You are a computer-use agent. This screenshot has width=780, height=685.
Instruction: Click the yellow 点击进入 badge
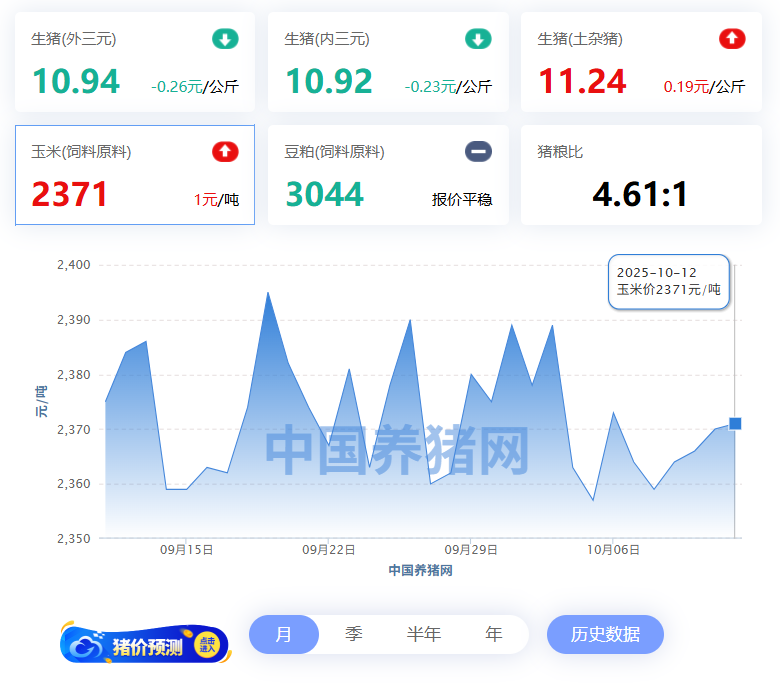tap(208, 645)
